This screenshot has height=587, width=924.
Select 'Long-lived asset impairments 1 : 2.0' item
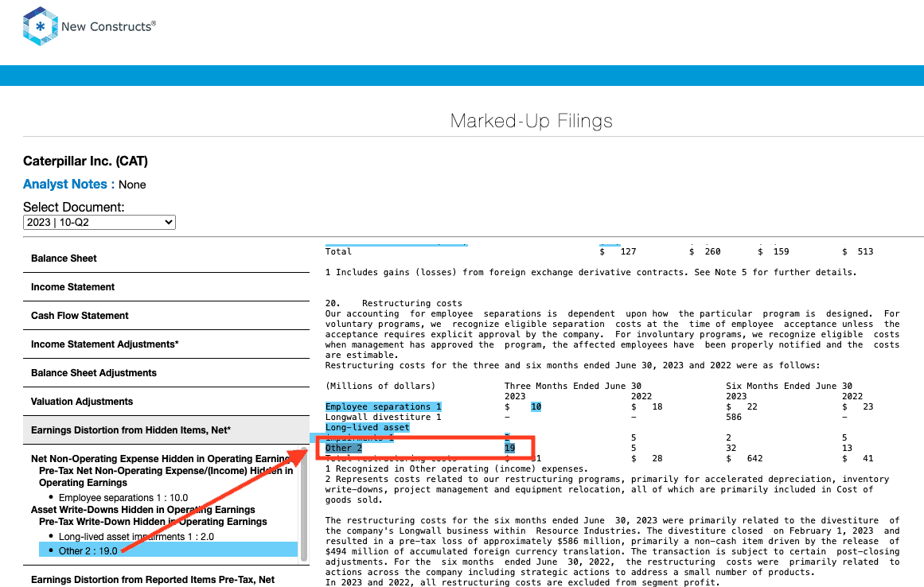pyautogui.click(x=136, y=536)
